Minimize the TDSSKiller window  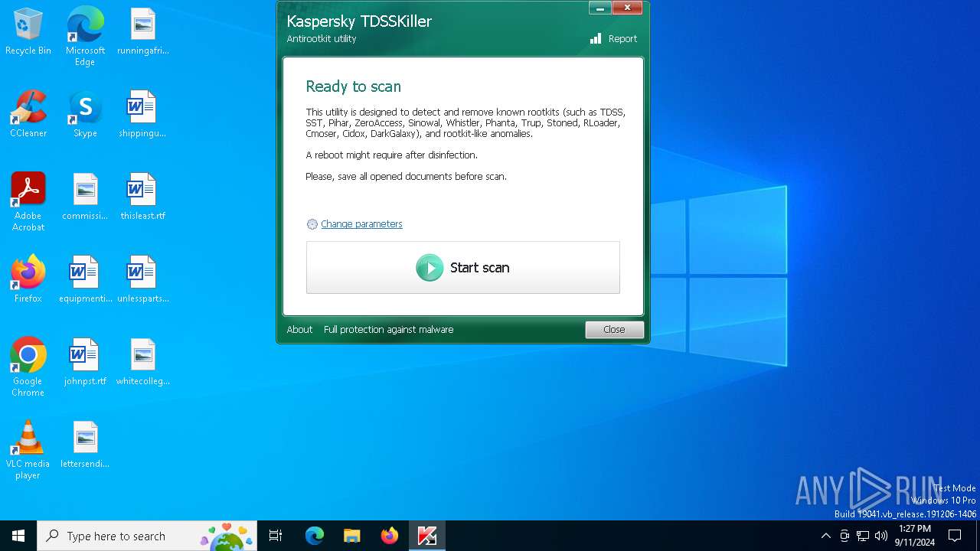(x=600, y=8)
